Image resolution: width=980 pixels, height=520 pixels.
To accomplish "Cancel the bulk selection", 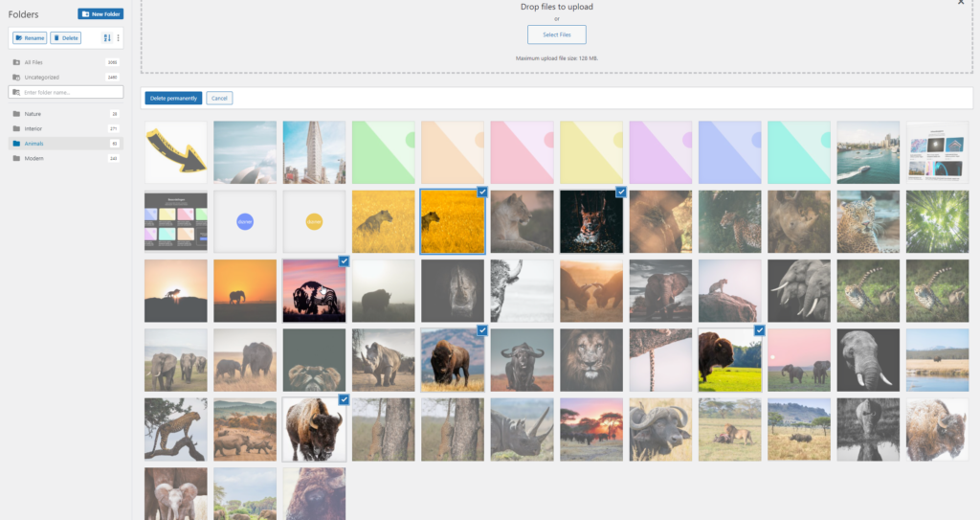I will pos(219,98).
